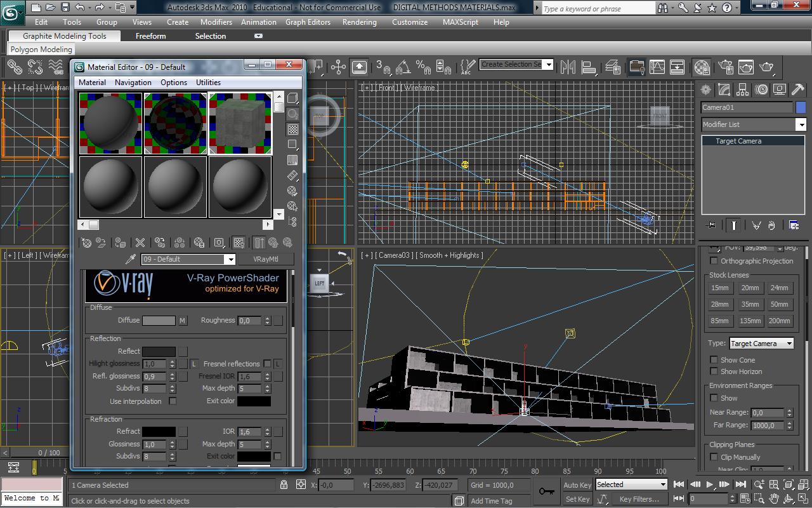Activate the Show Standard Map in Viewport icon
Screen dimensions: 812x508
coord(240,243)
